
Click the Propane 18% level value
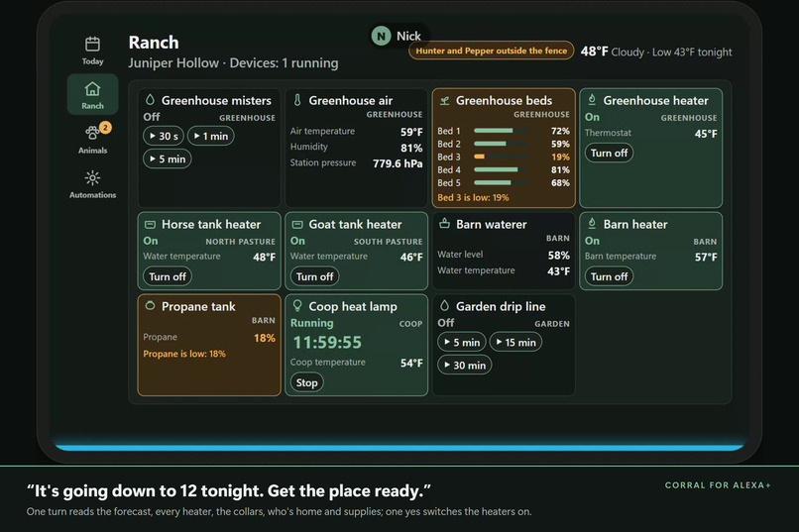pos(265,338)
